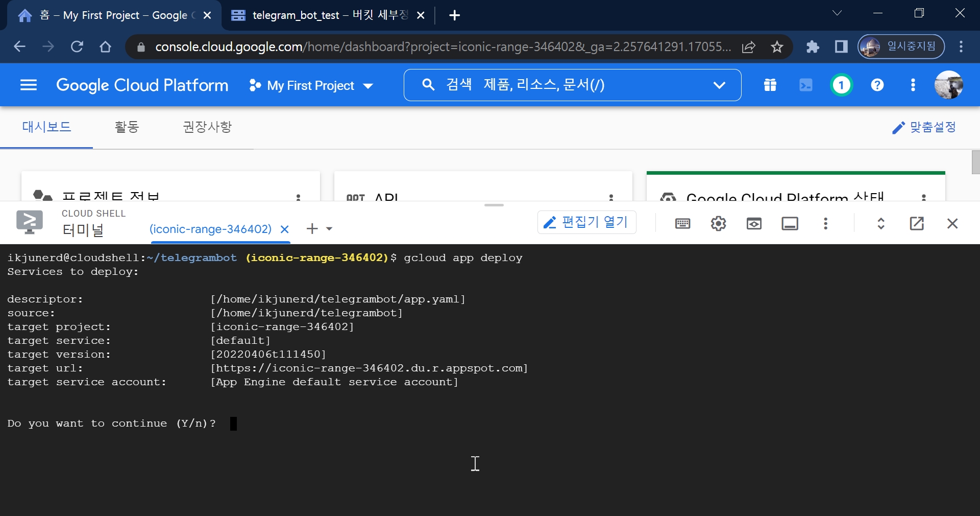The width and height of the screenshot is (980, 516).
Task: Open the new-tab project dropdown arrow
Action: [329, 229]
